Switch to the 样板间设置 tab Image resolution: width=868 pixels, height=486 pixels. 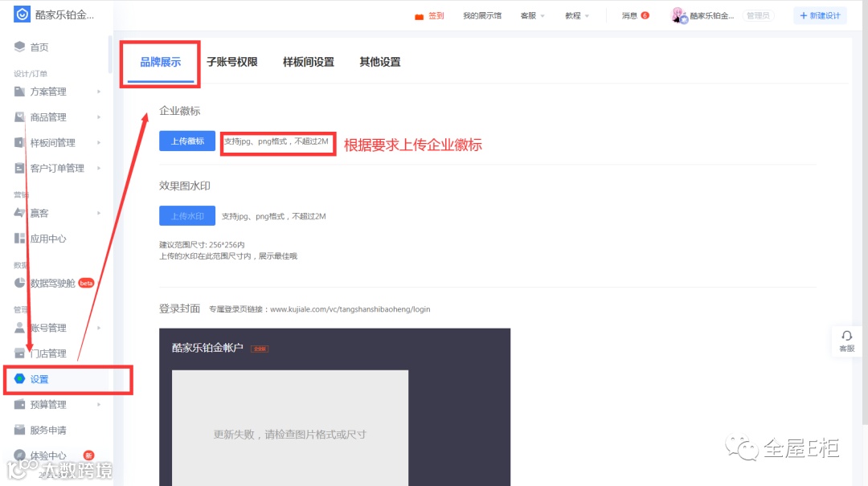309,62
